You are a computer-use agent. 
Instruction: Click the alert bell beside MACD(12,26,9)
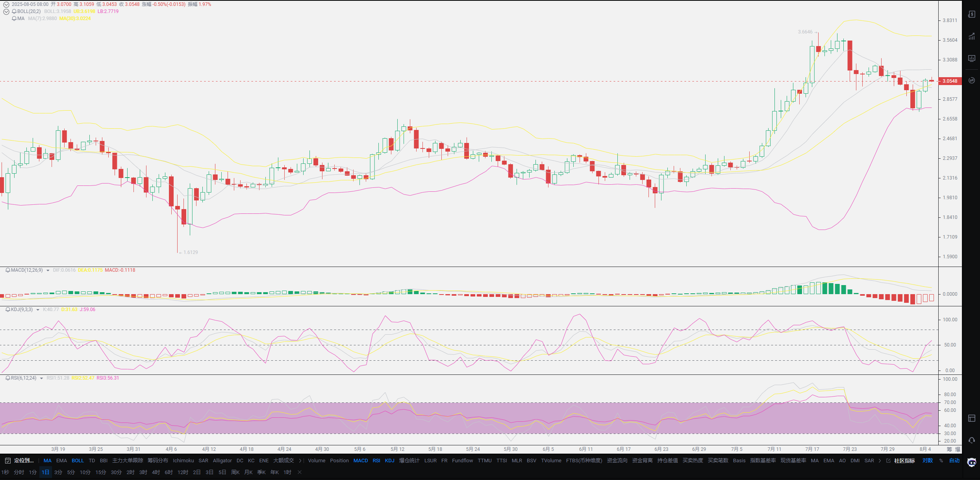pos(8,270)
